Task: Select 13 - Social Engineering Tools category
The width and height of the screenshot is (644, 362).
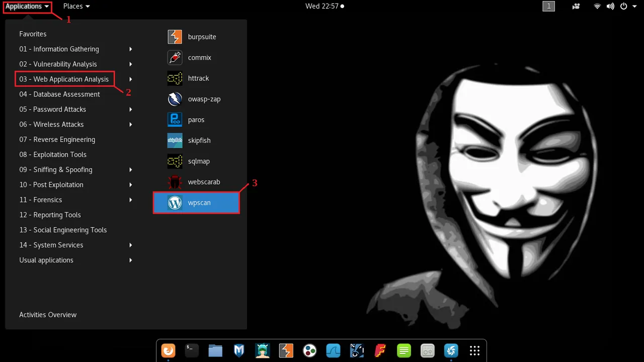Action: 63,230
